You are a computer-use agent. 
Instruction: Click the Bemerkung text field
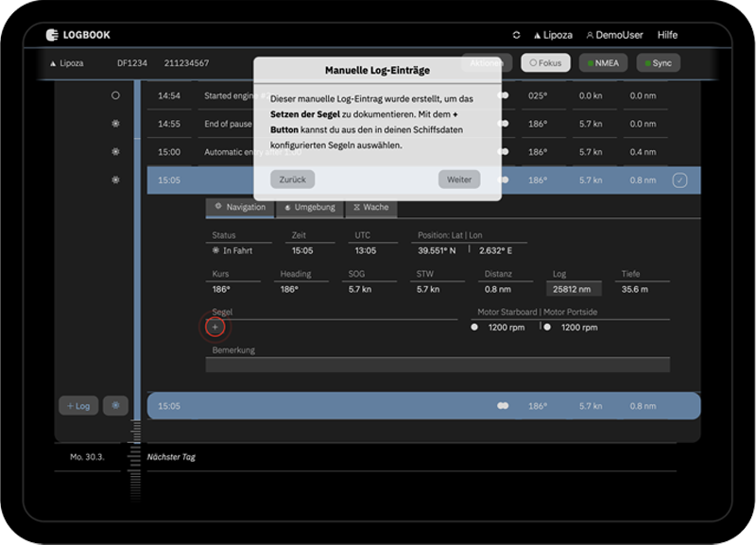pyautogui.click(x=438, y=365)
